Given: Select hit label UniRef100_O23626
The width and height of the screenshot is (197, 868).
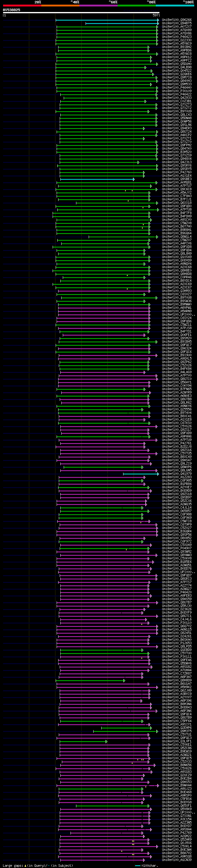Looking at the screenshot, I should pos(177,609).
